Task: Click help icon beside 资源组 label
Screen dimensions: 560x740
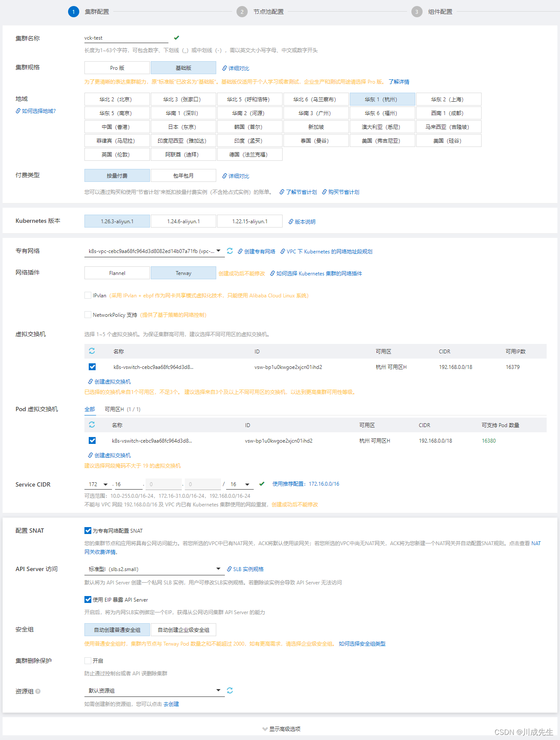Action: [x=38, y=691]
